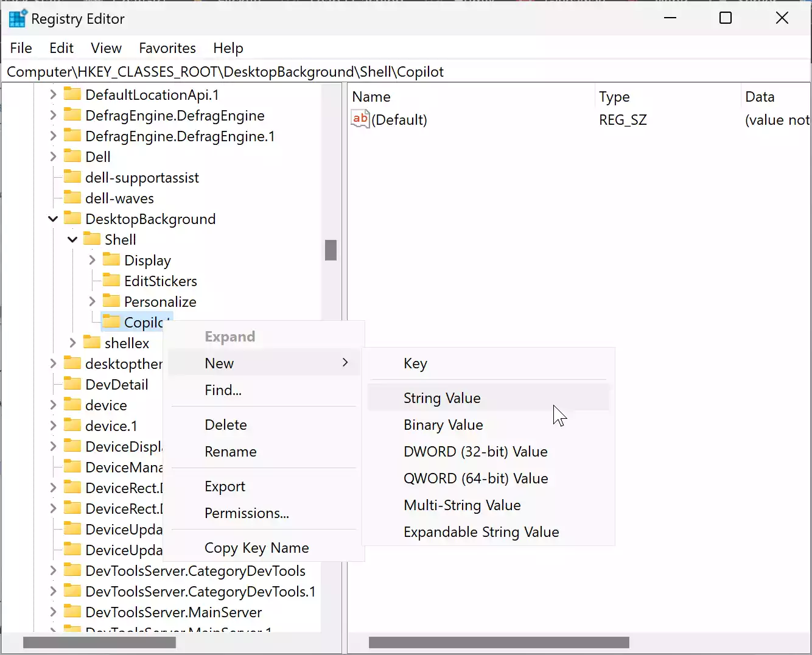This screenshot has height=655, width=812.
Task: Choose Copy Key Name from context menu
Action: click(x=264, y=548)
